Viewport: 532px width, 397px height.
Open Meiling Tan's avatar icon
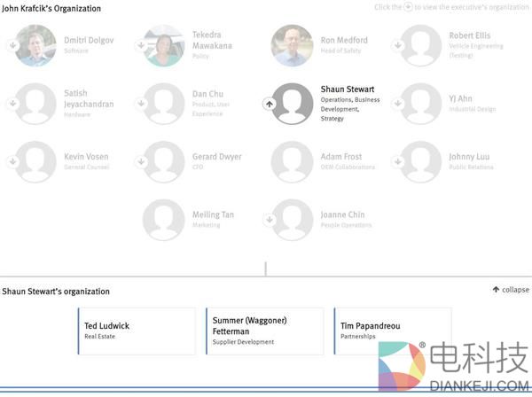[x=164, y=220]
